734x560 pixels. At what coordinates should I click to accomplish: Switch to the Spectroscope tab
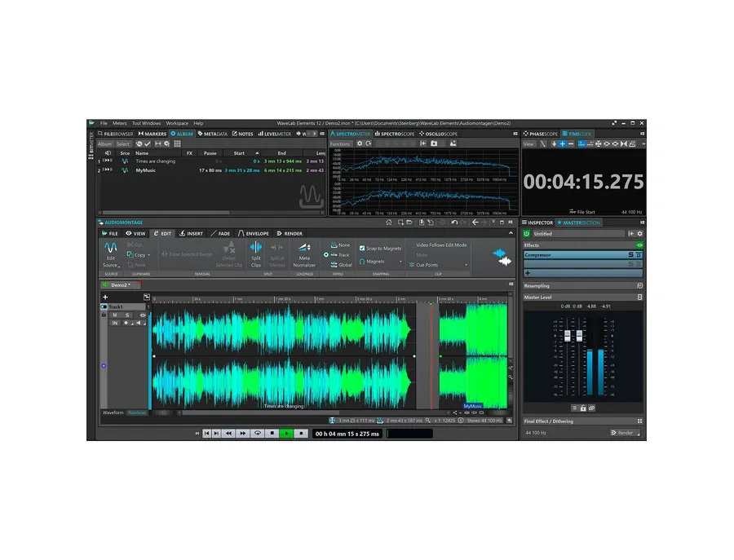[395, 134]
